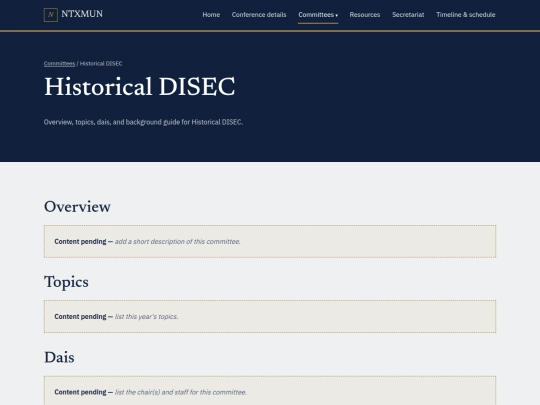Expand the Committees dropdown menu
This screenshot has width=540, height=405.
click(318, 15)
